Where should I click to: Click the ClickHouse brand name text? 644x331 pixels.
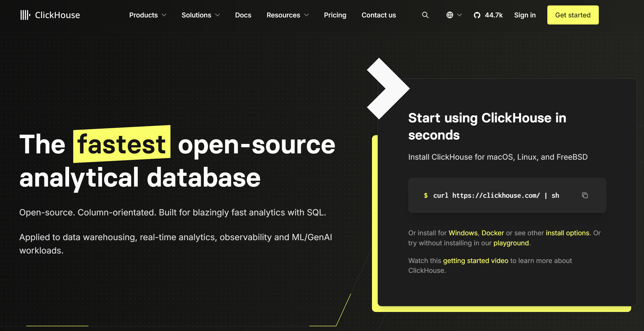click(x=57, y=15)
